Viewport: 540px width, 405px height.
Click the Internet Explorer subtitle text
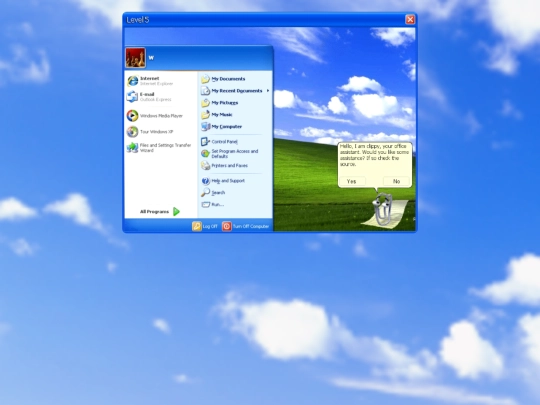point(156,84)
